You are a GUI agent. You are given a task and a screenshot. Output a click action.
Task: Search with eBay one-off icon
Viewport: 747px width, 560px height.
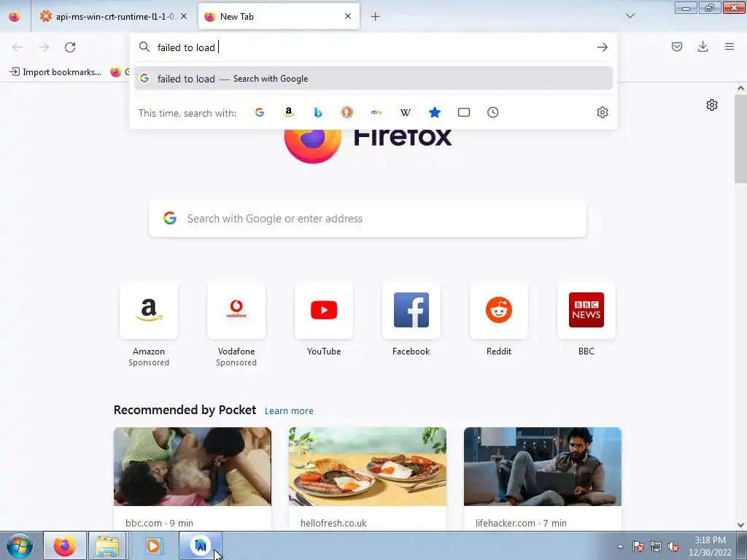(x=376, y=112)
